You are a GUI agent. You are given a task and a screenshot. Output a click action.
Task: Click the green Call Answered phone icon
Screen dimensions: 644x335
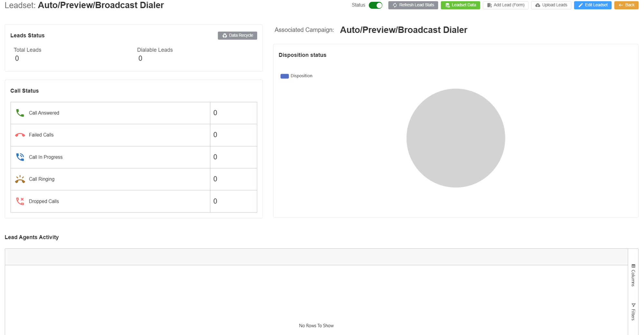20,113
